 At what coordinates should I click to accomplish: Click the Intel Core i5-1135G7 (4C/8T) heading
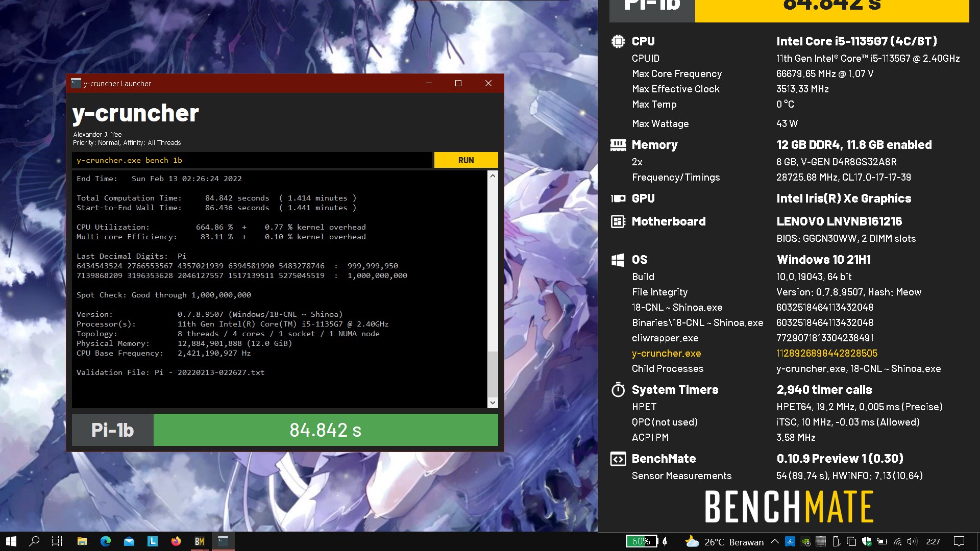click(856, 41)
